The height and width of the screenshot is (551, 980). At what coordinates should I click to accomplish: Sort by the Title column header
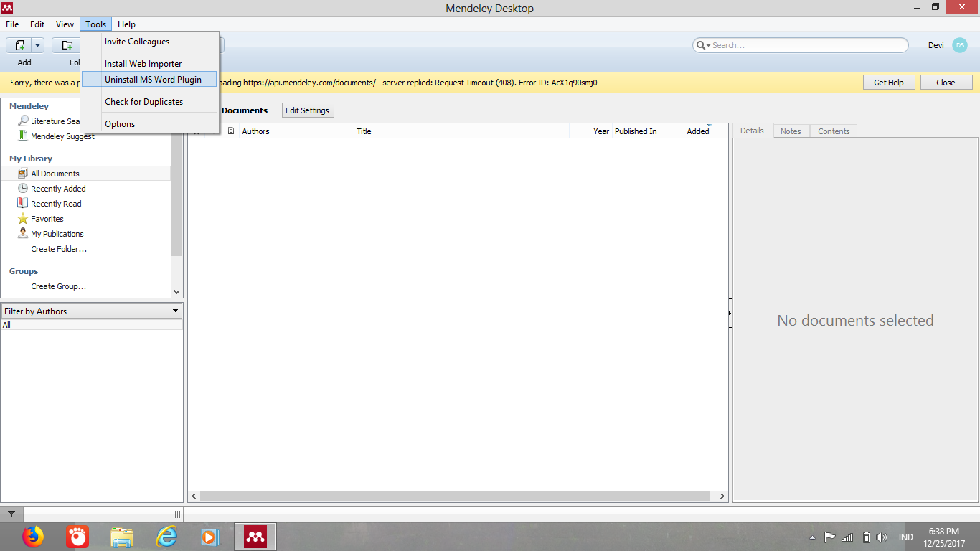coord(461,131)
